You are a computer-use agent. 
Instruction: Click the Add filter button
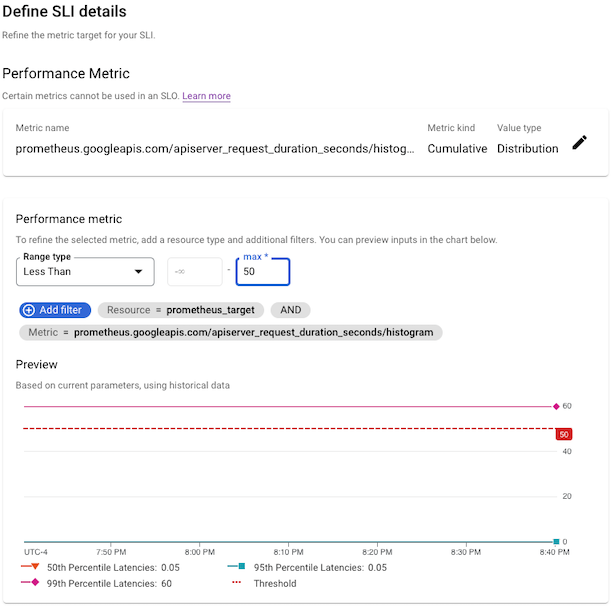coord(55,310)
